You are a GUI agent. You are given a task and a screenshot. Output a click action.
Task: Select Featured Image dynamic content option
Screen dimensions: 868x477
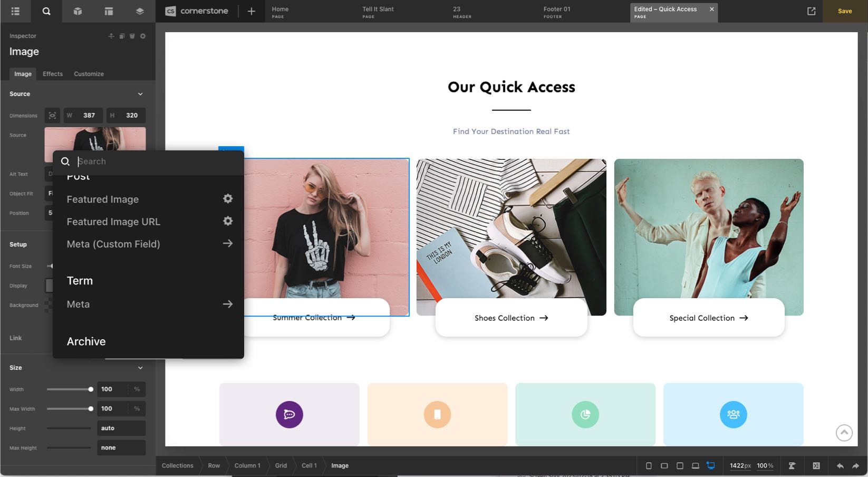[x=103, y=199]
